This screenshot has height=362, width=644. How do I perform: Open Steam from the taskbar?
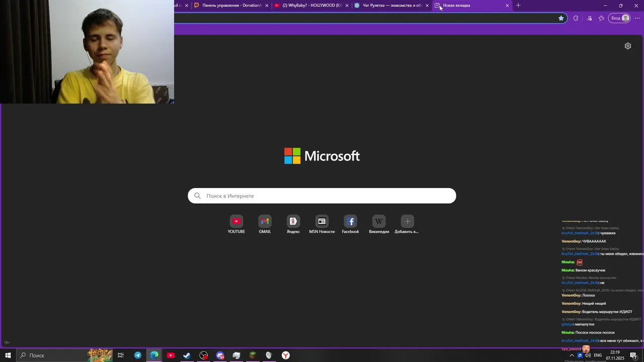click(187, 355)
